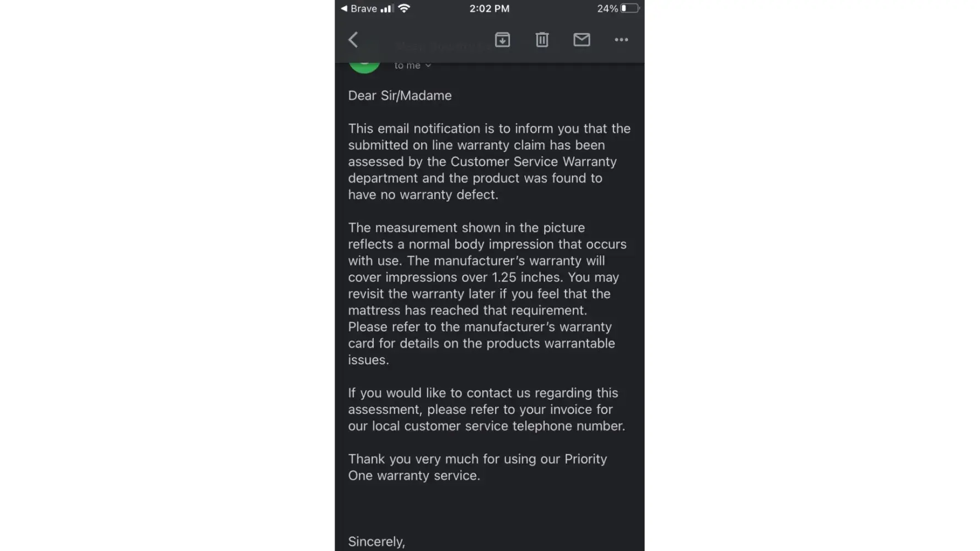Tap the Wi-Fi status icon

pos(404,8)
